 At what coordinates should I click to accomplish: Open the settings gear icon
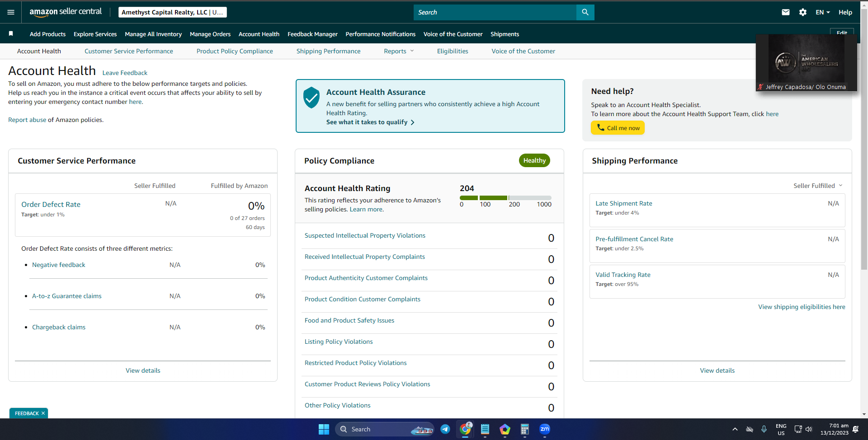coord(803,12)
